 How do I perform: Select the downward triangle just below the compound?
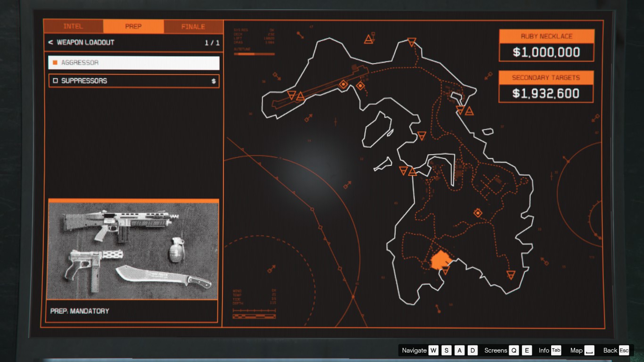[446, 271]
